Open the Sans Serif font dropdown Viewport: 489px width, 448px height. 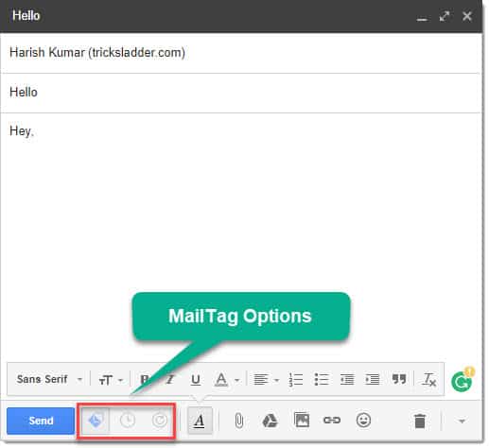49,379
